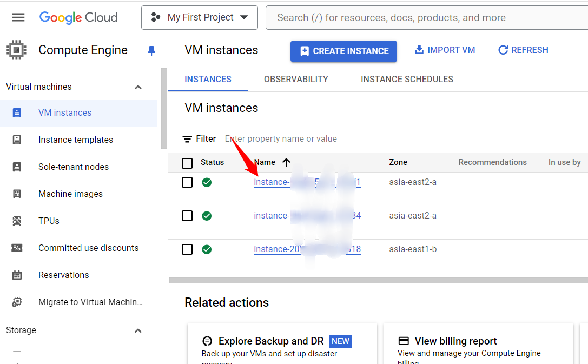Click the Migrate to Virtual Machines icon
The width and height of the screenshot is (588, 364).
pyautogui.click(x=17, y=302)
